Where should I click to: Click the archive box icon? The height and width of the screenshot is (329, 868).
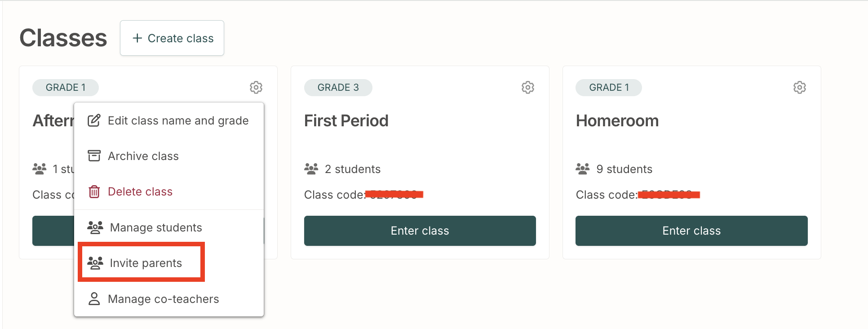click(x=94, y=156)
